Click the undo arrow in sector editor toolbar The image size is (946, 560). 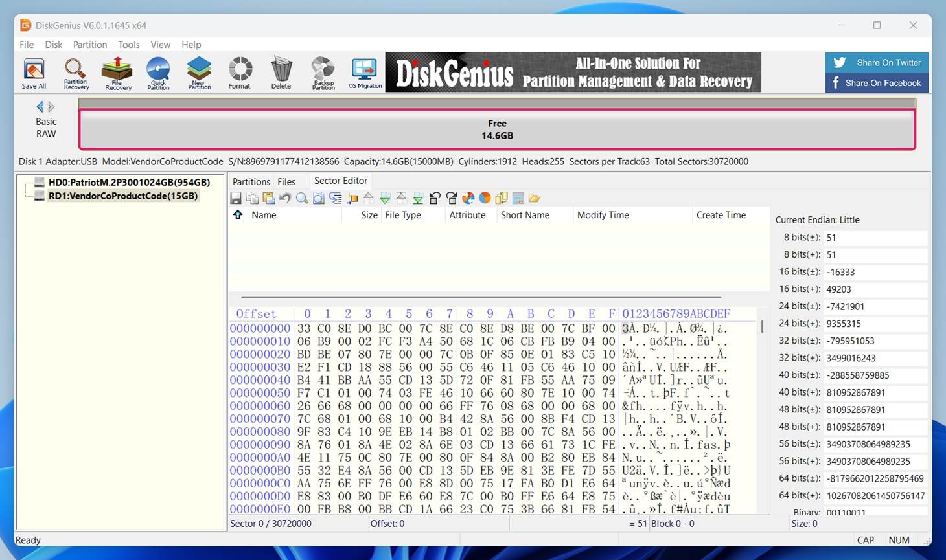click(x=285, y=198)
